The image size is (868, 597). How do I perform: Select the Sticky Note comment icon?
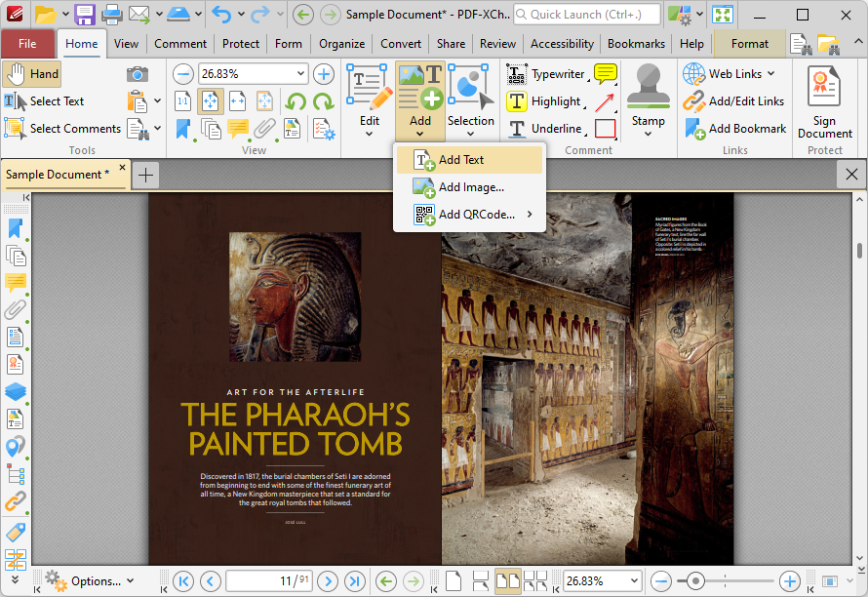605,74
